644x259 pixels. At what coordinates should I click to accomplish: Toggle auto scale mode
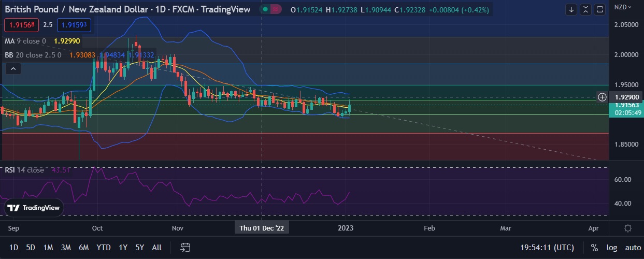(633, 248)
